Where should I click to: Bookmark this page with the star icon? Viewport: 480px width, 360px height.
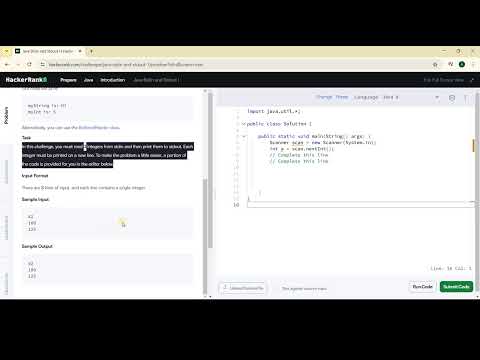pos(435,65)
